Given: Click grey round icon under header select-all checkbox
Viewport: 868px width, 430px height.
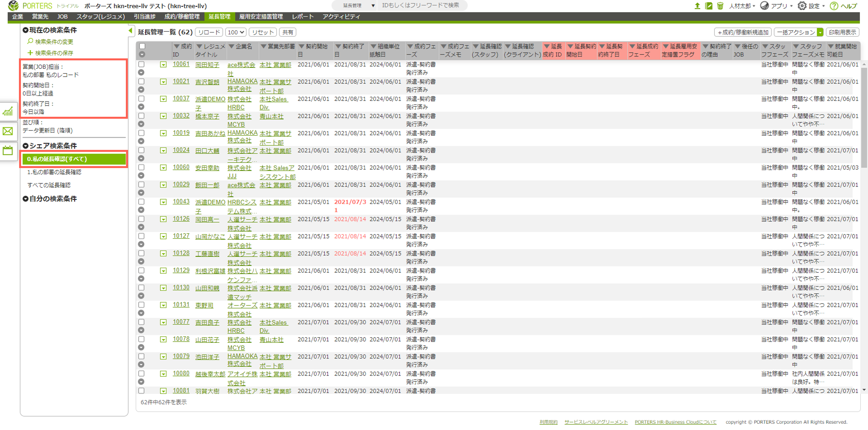Looking at the screenshot, I should click(x=142, y=54).
